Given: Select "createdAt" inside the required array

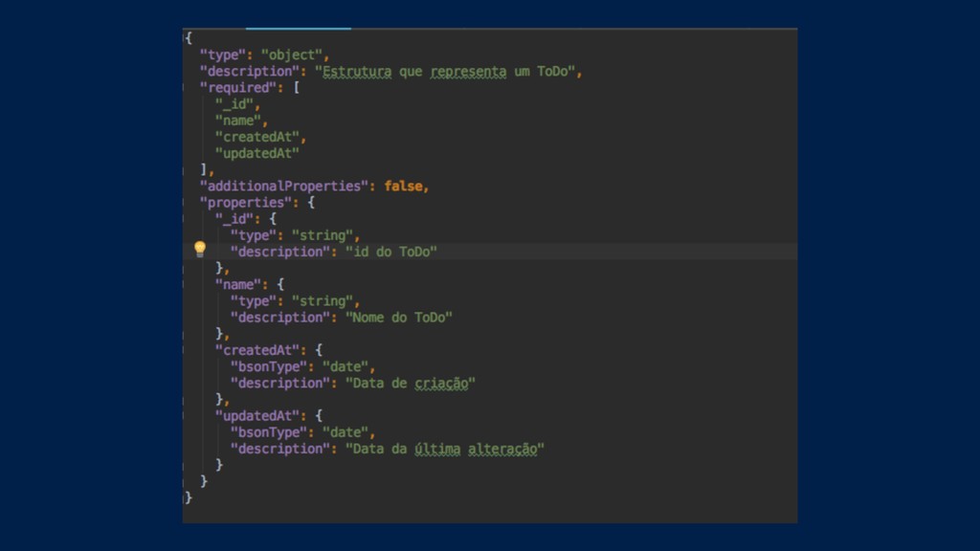Looking at the screenshot, I should tap(257, 137).
